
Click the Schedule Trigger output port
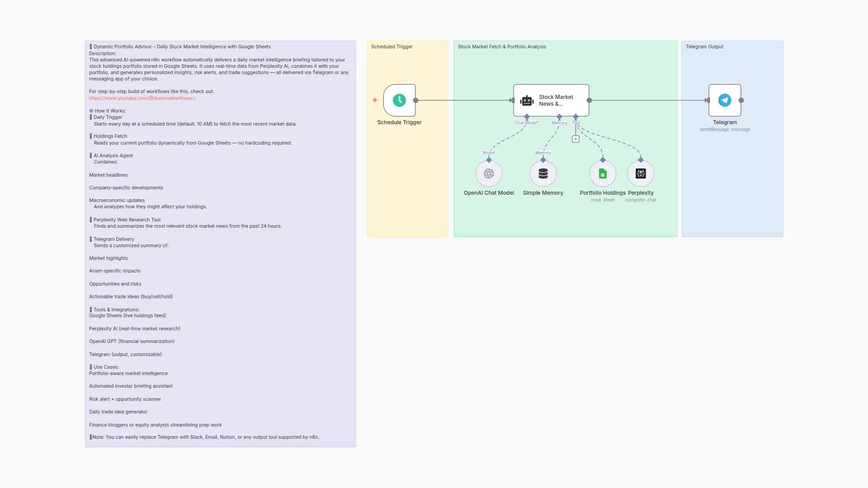click(415, 100)
